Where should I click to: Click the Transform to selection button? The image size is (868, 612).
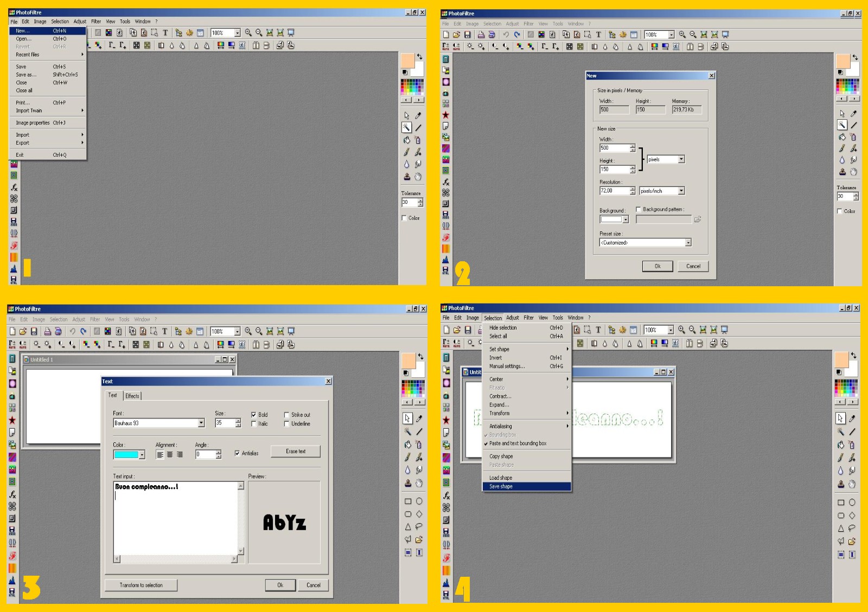coord(141,585)
